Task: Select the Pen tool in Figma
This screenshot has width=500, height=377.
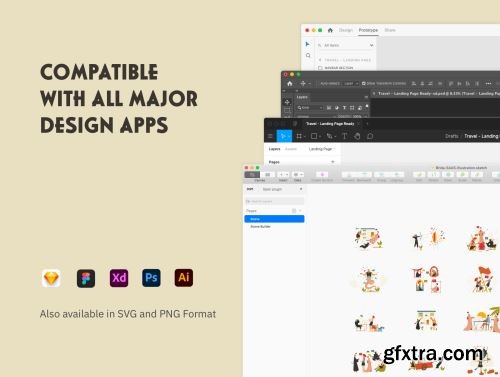Action: pos(330,136)
